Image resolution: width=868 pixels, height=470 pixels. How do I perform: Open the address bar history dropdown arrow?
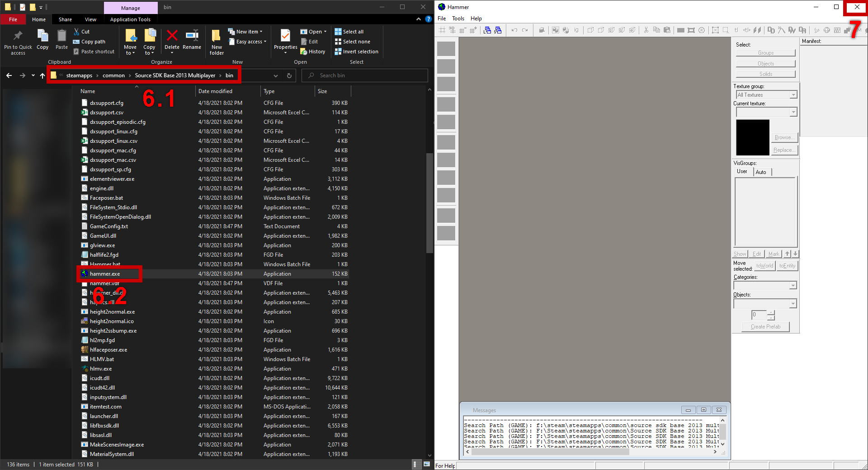coord(276,75)
